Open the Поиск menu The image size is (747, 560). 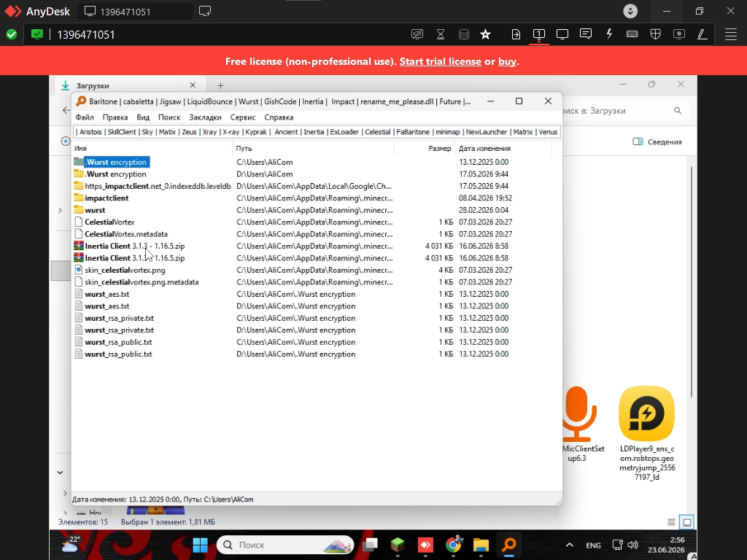coord(169,117)
